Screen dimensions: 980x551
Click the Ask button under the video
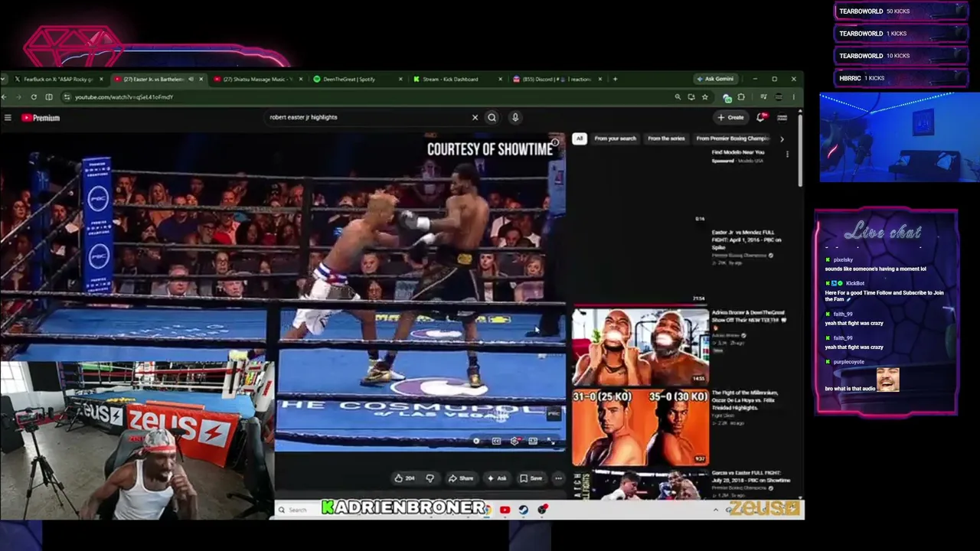coord(496,478)
